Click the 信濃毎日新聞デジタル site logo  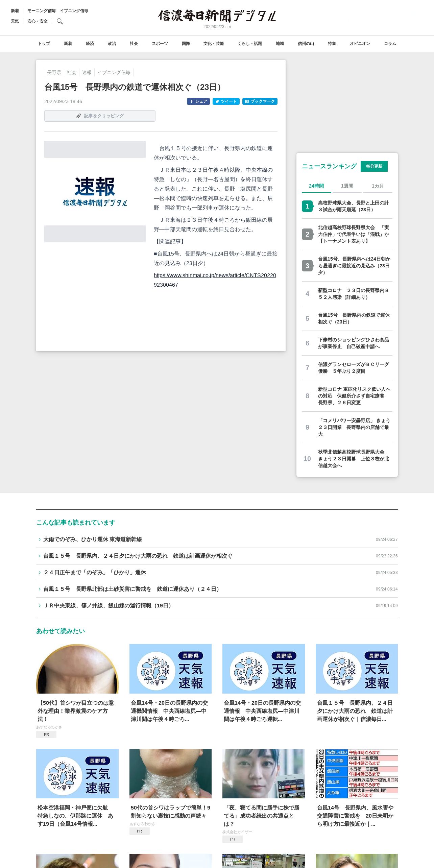[217, 16]
